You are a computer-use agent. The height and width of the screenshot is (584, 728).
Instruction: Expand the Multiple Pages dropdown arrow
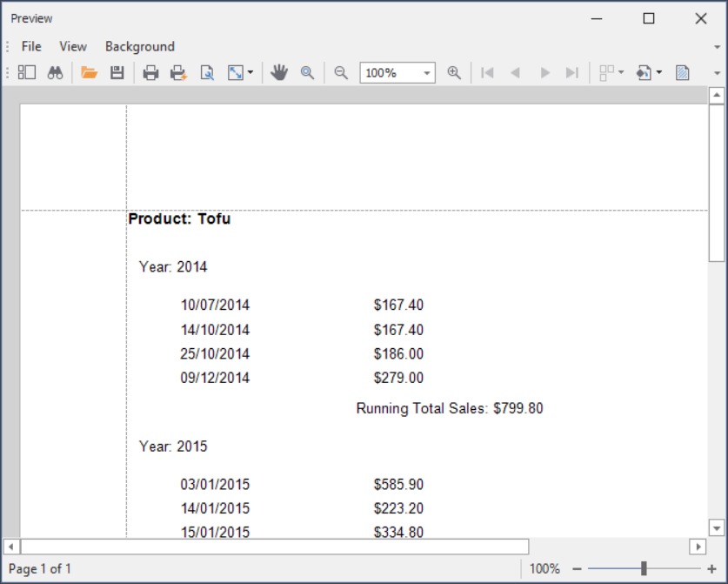621,72
